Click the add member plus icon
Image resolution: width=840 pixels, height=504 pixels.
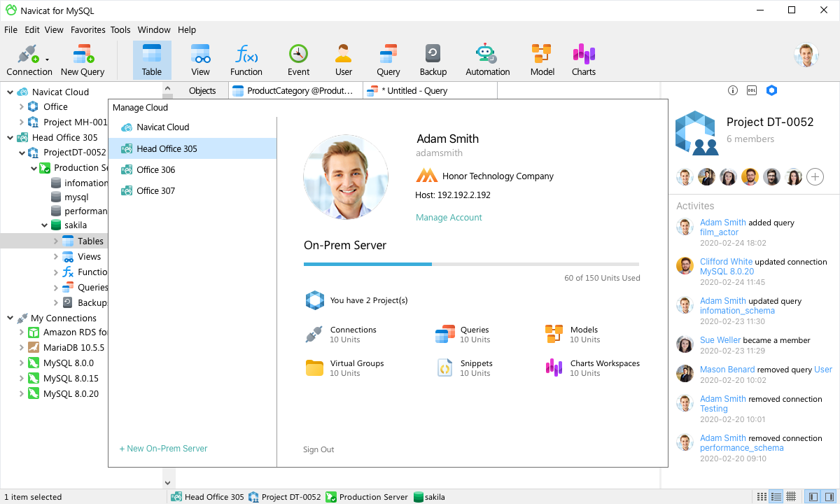tap(815, 176)
